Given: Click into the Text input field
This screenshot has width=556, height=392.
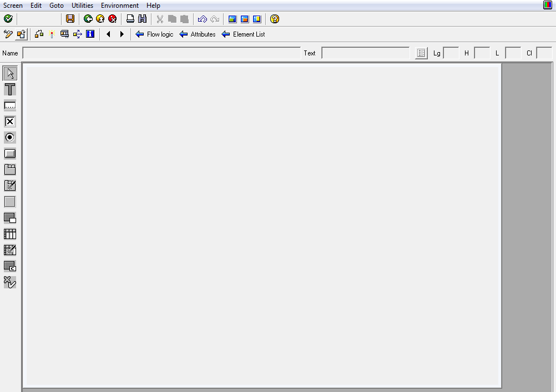Looking at the screenshot, I should tap(366, 53).
